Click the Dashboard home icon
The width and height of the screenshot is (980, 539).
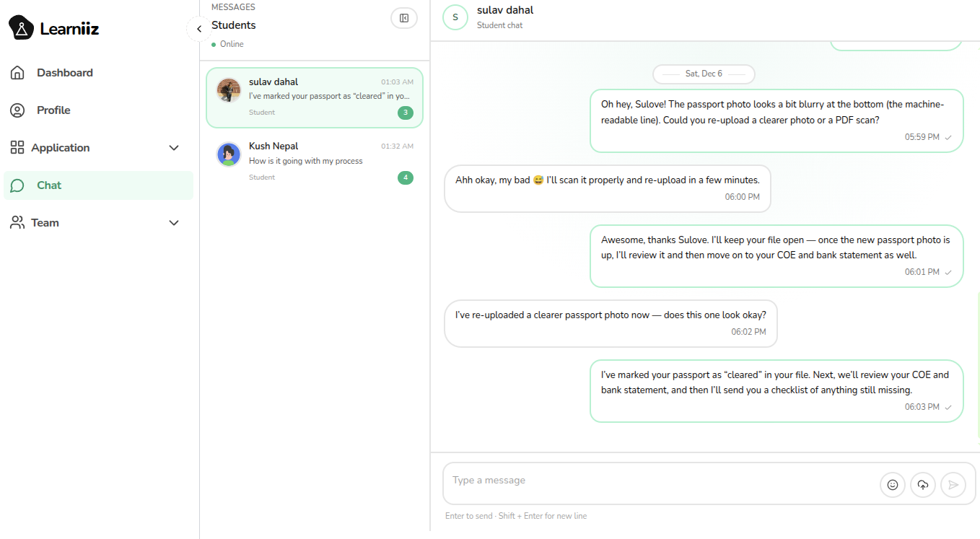point(17,73)
